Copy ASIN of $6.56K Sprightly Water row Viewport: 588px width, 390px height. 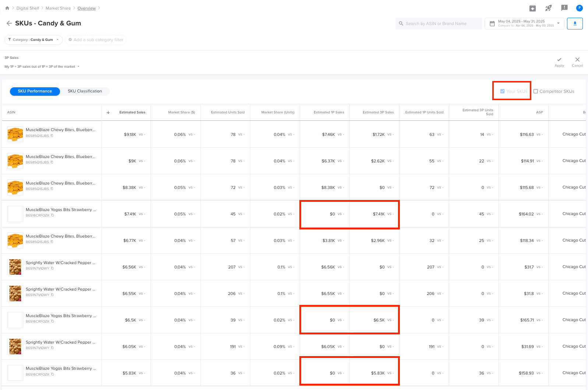pos(52,268)
